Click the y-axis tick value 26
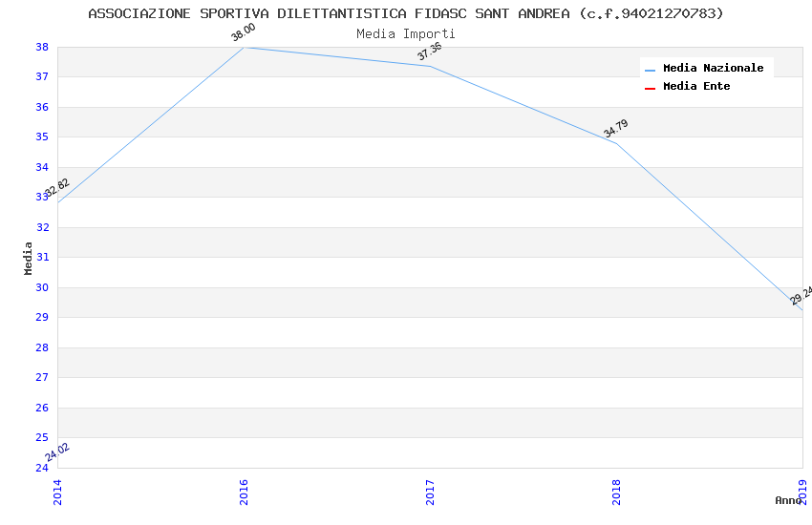This screenshot has height=525, width=812. [42, 408]
